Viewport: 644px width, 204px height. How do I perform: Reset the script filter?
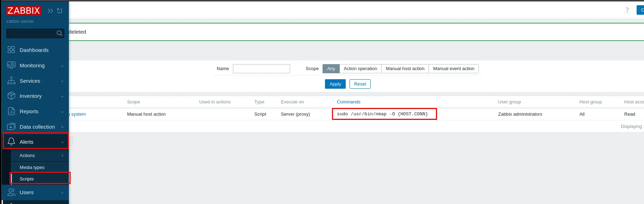click(360, 84)
